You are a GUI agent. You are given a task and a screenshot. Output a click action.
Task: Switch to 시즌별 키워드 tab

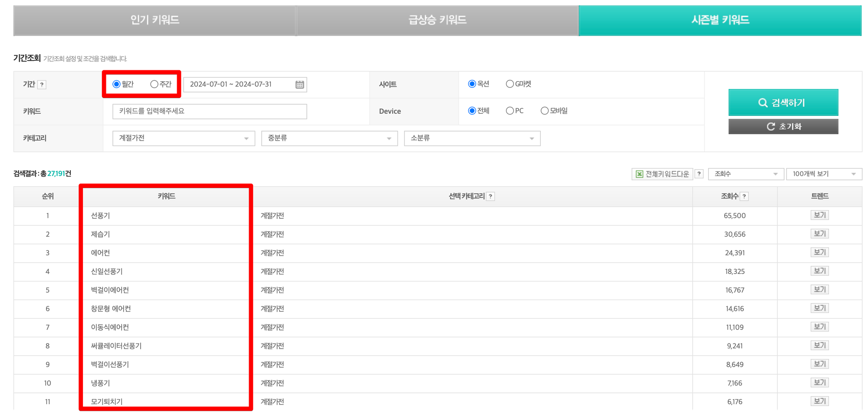click(x=720, y=20)
